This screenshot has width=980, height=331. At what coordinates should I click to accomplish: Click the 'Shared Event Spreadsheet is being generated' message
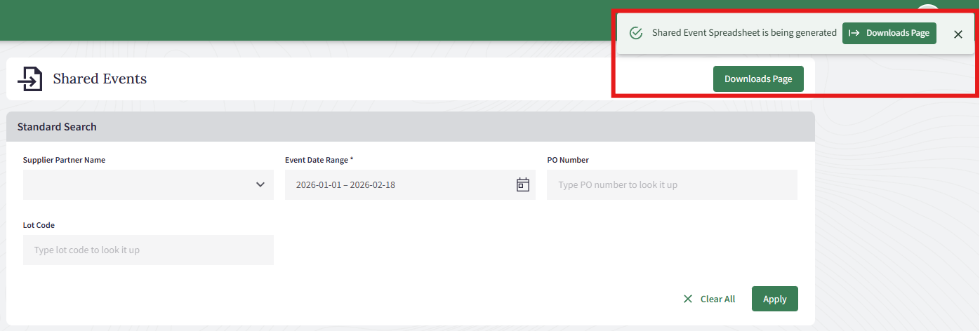[744, 33]
